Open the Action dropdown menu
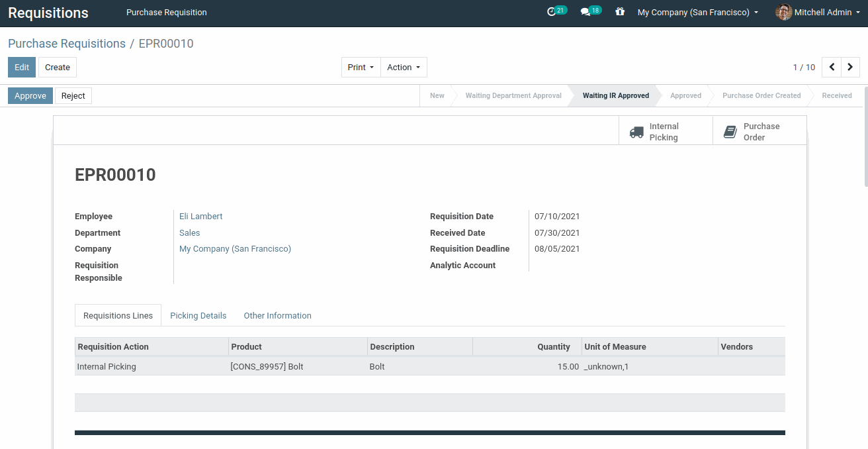This screenshot has width=868, height=449. (x=404, y=67)
